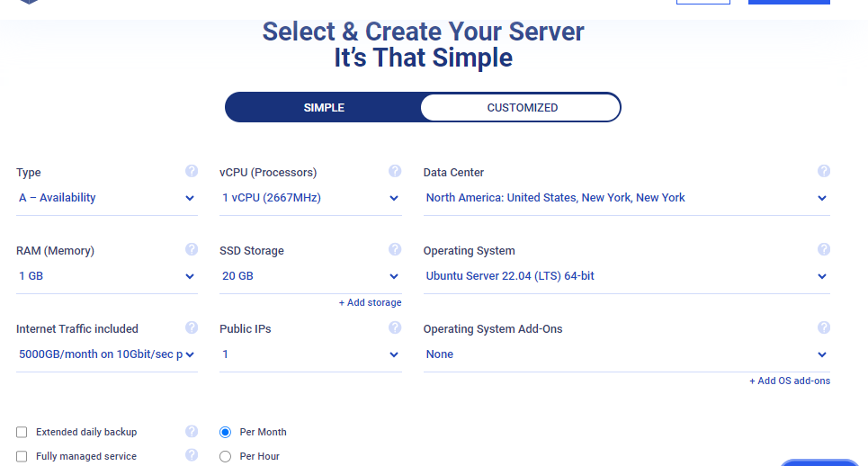Viewport: 868px width, 466px height.
Task: Enable Fully managed service checkbox
Action: 22,457
